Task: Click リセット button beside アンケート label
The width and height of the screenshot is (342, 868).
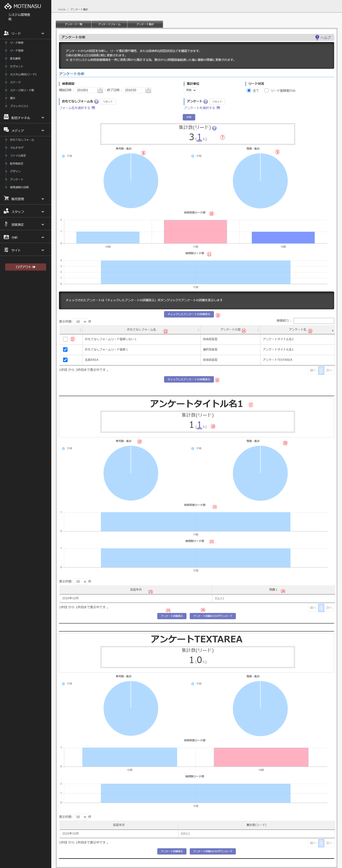Action: [217, 101]
